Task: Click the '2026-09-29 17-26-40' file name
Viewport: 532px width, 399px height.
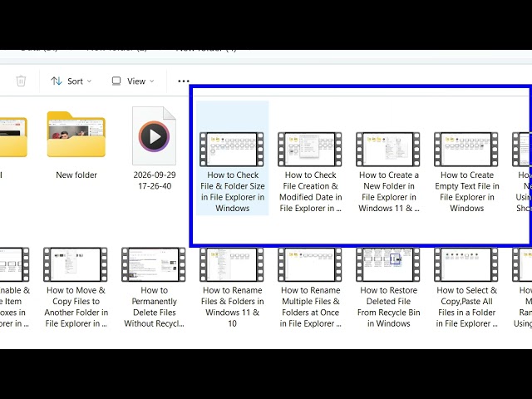Action: click(x=155, y=180)
